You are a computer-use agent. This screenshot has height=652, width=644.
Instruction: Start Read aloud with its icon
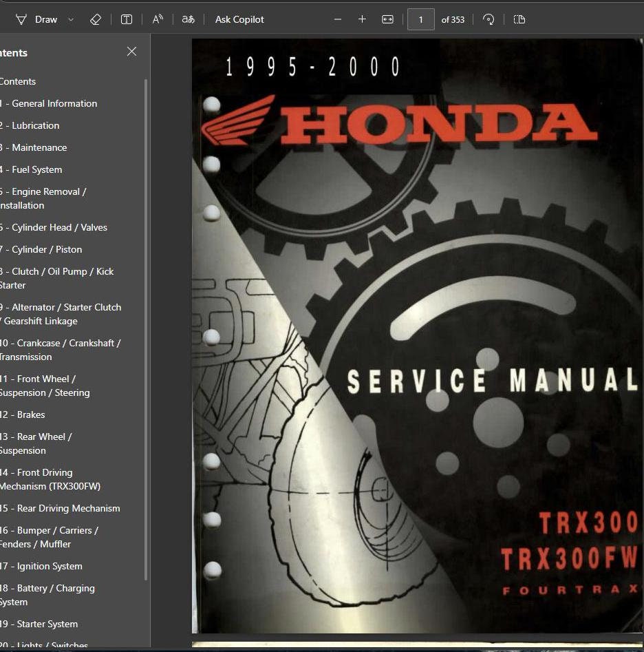(158, 19)
